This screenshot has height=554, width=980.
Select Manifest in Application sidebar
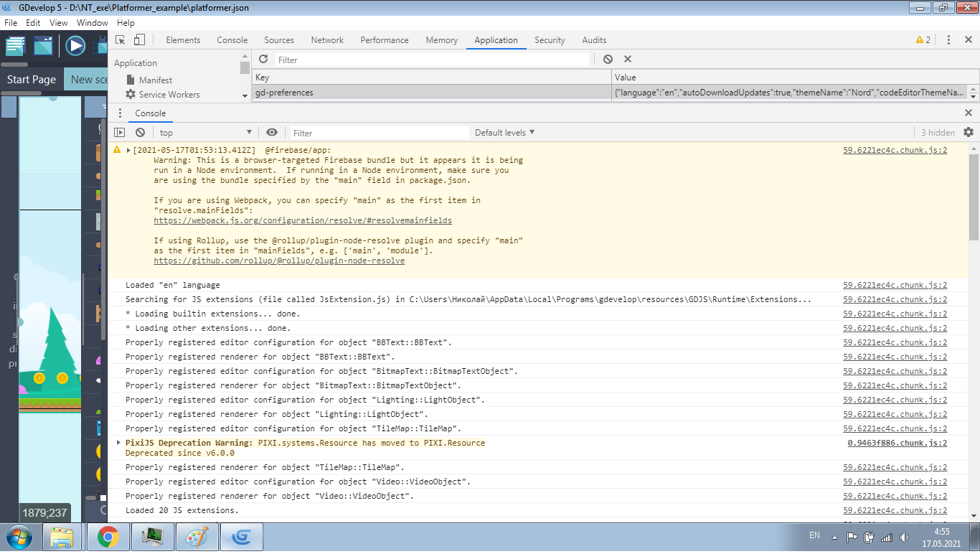(x=155, y=80)
